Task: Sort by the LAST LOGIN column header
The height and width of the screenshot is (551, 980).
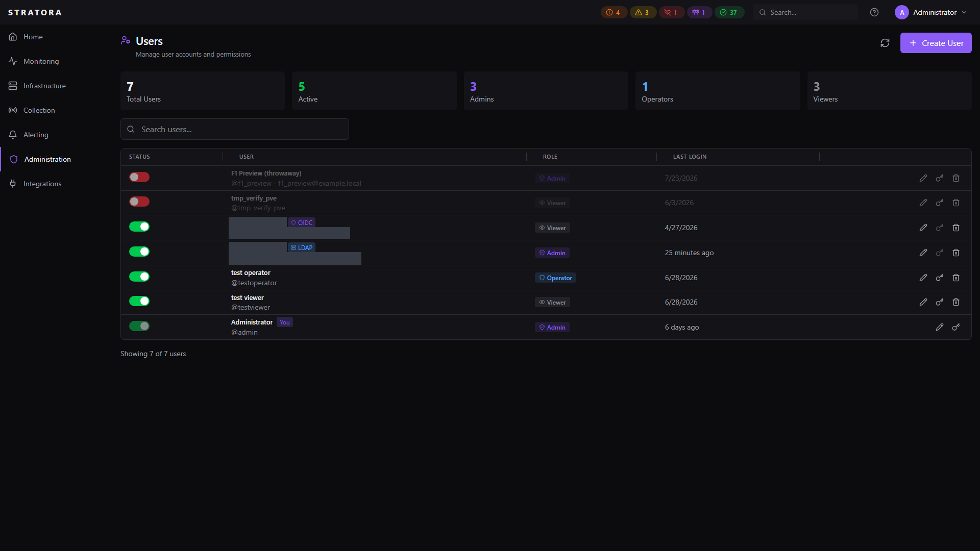Action: [x=690, y=157]
